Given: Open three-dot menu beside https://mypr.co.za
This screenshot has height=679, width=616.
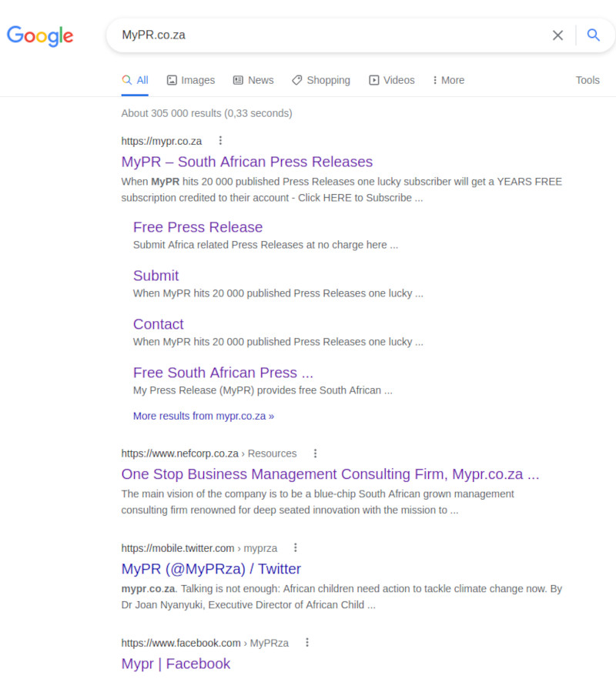Looking at the screenshot, I should pos(220,140).
